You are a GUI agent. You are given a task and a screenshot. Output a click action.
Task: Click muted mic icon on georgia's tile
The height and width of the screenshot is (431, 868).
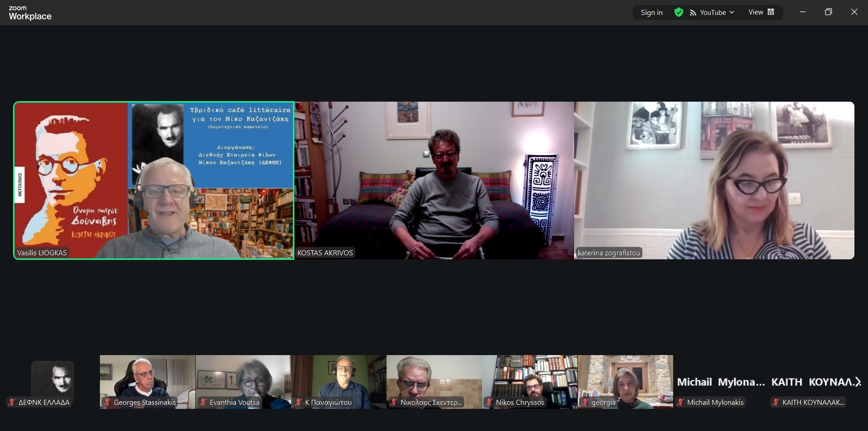pyautogui.click(x=585, y=402)
